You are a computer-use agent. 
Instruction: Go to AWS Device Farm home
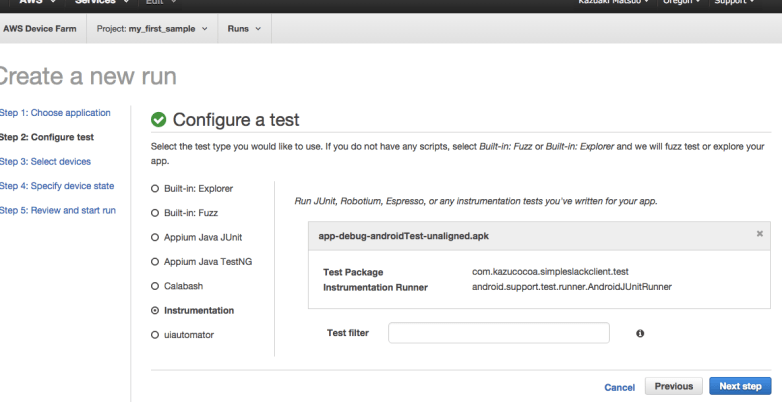[40, 29]
